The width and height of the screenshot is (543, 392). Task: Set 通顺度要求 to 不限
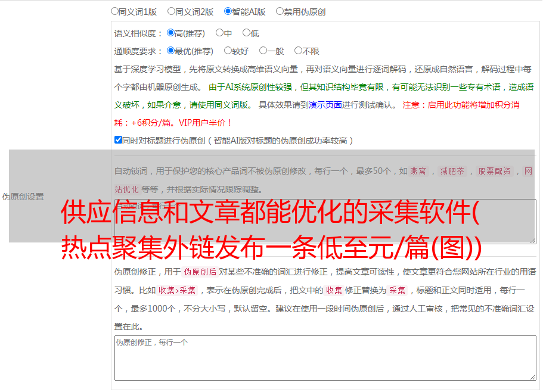pos(298,51)
